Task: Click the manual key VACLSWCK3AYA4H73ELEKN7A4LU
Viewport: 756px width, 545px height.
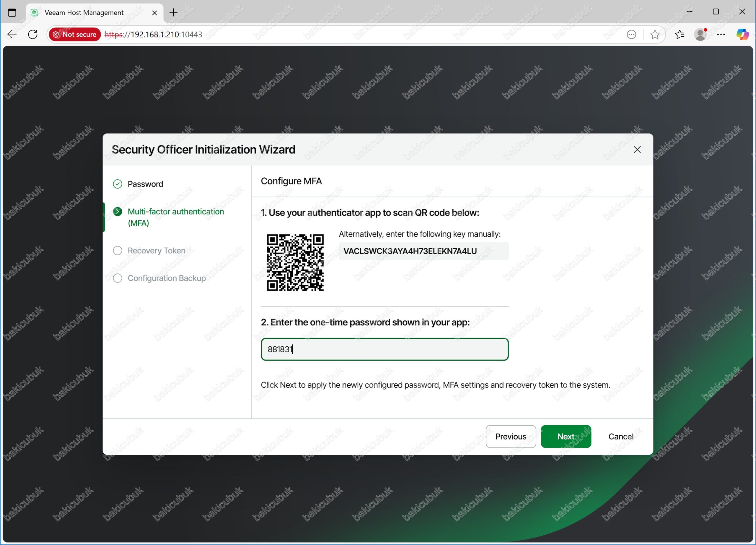Action: pos(410,251)
